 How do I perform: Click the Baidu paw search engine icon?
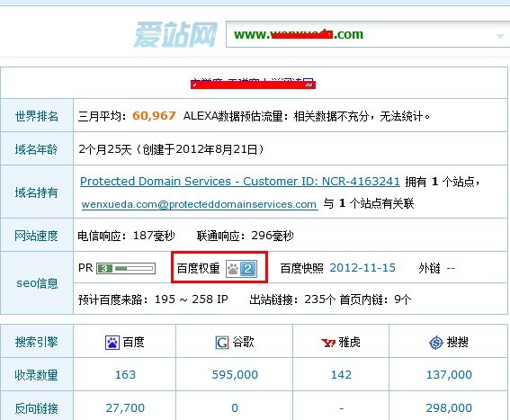pyautogui.click(x=112, y=343)
